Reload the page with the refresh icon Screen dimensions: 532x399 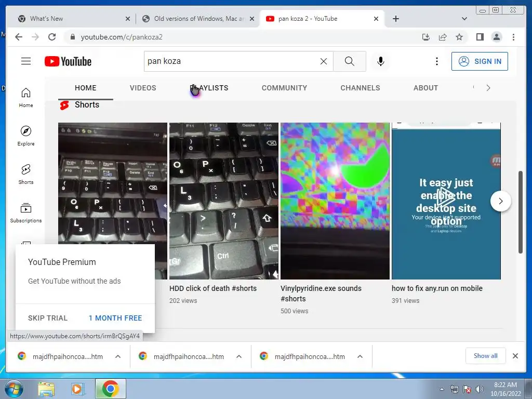52,37
